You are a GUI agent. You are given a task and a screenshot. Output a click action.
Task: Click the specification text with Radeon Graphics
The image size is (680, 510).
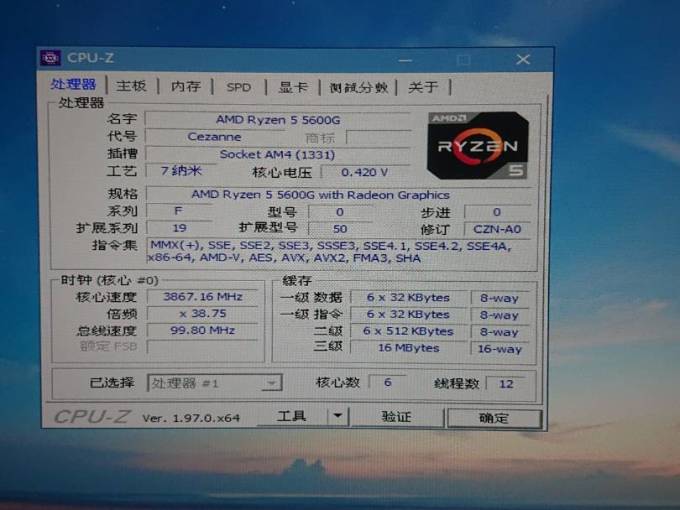click(x=320, y=195)
